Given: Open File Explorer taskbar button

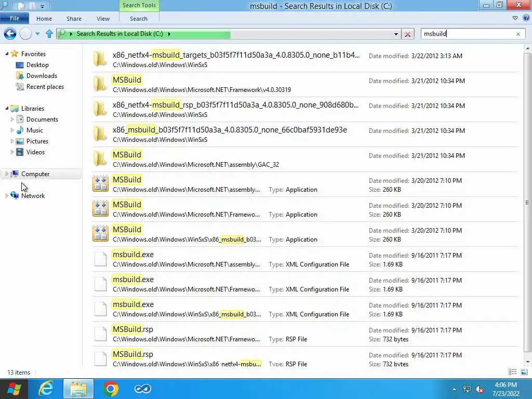Looking at the screenshot, I should pos(78,389).
